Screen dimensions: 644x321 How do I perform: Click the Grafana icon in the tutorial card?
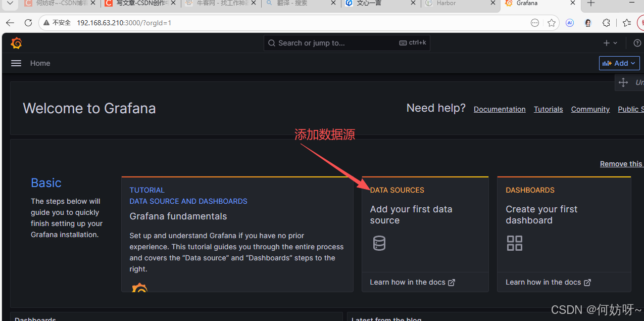(x=139, y=288)
